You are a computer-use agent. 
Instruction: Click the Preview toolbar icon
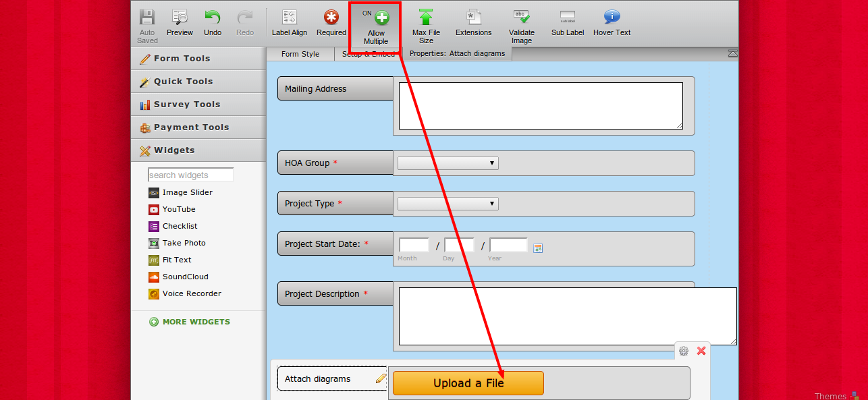click(180, 23)
